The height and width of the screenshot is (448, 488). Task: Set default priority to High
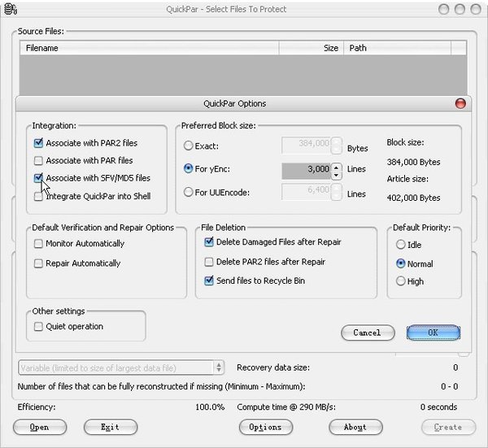(x=400, y=281)
